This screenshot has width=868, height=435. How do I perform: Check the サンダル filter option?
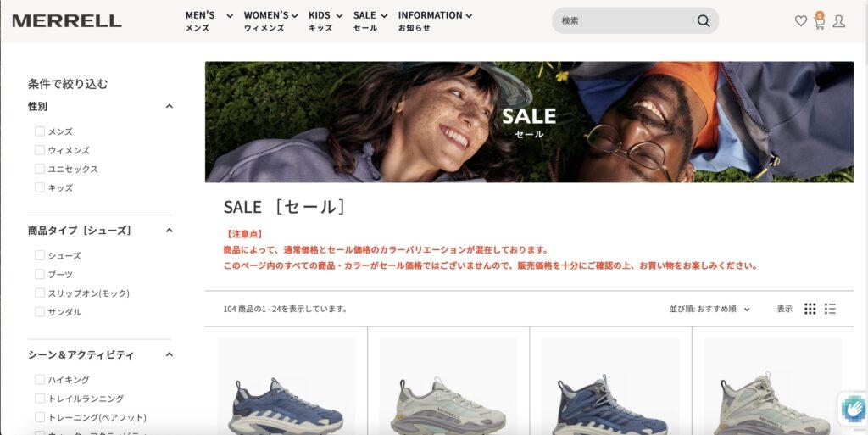click(40, 311)
